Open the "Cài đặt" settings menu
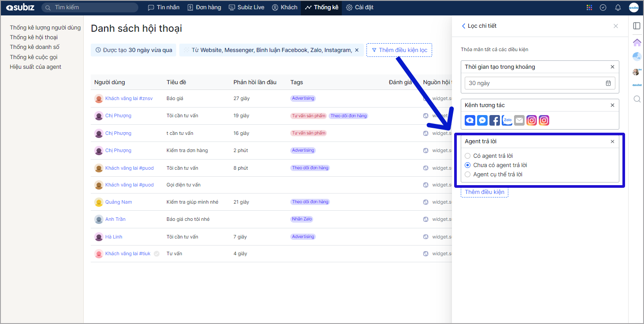This screenshot has height=324, width=644. 359,7
